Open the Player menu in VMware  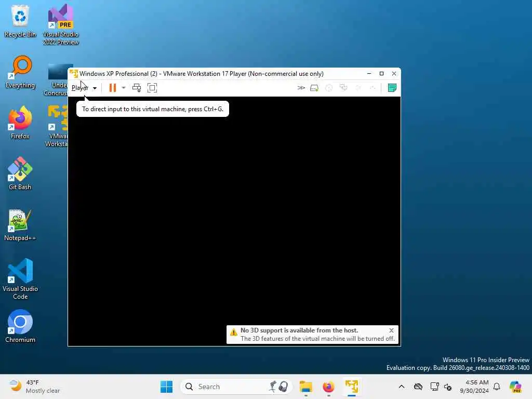click(x=84, y=88)
